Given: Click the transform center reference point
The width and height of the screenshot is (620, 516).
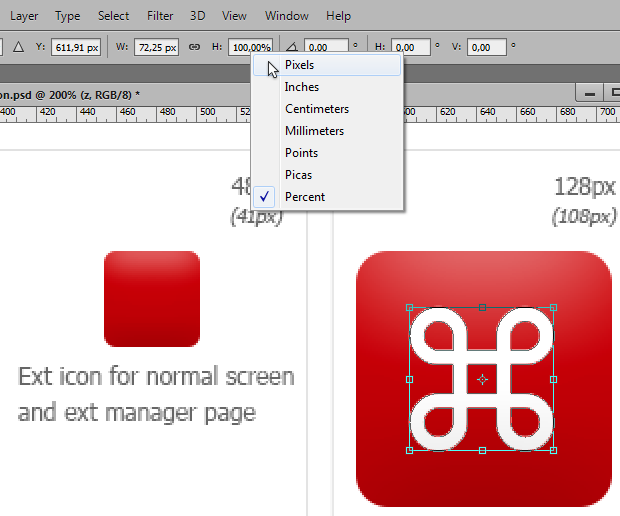Looking at the screenshot, I should click(x=482, y=380).
